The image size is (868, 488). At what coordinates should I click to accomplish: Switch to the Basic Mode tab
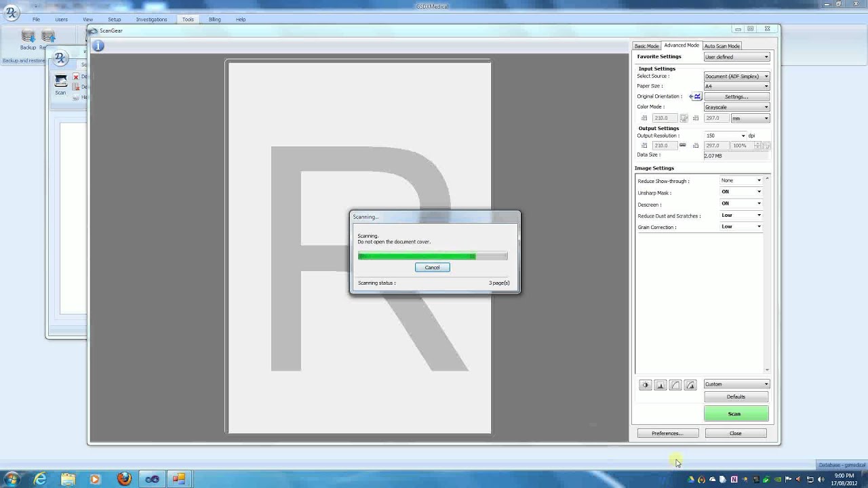(x=646, y=46)
